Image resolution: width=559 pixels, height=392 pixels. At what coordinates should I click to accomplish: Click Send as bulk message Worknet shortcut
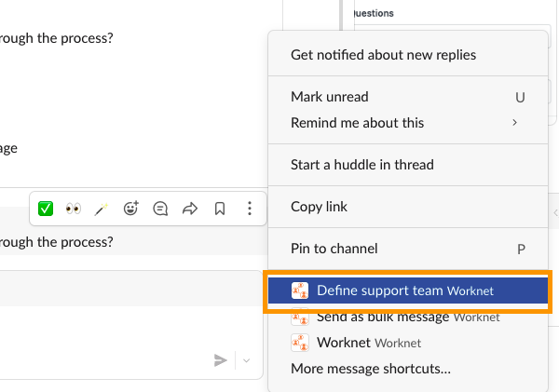(408, 317)
